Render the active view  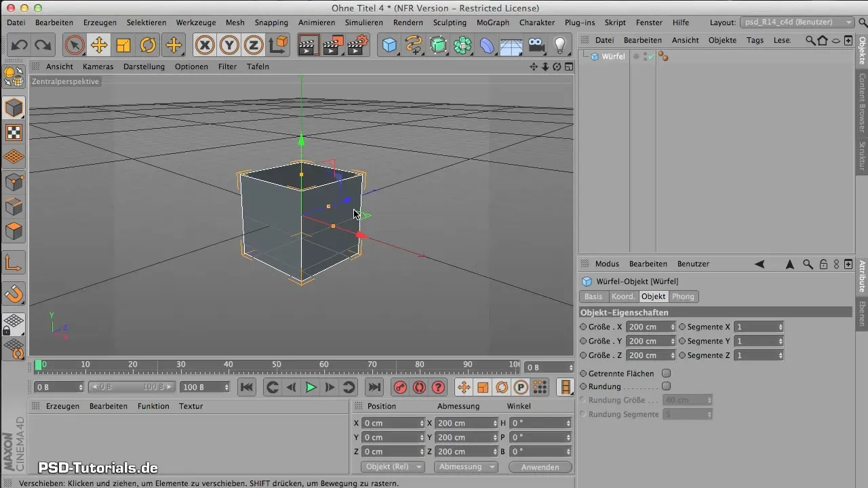click(308, 45)
